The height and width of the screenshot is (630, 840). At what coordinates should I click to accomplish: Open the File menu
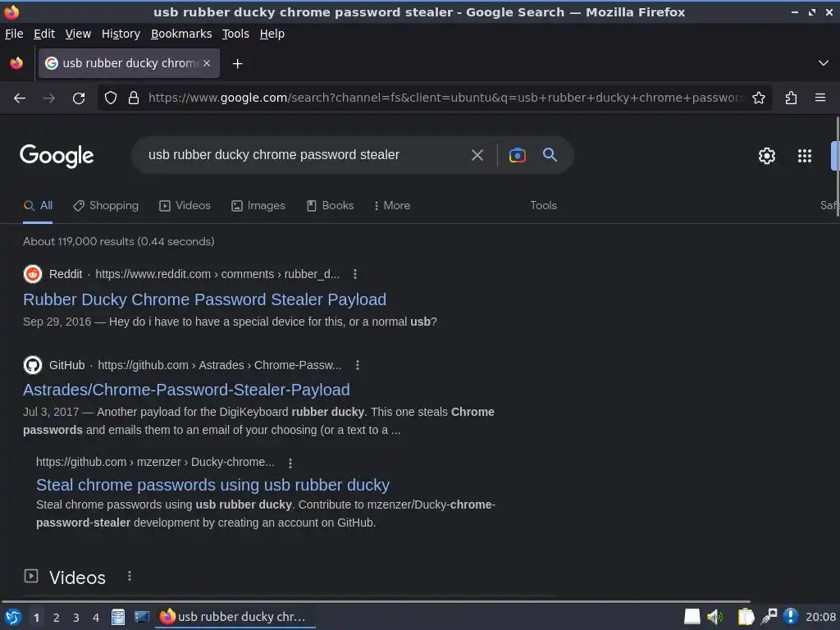click(x=14, y=34)
